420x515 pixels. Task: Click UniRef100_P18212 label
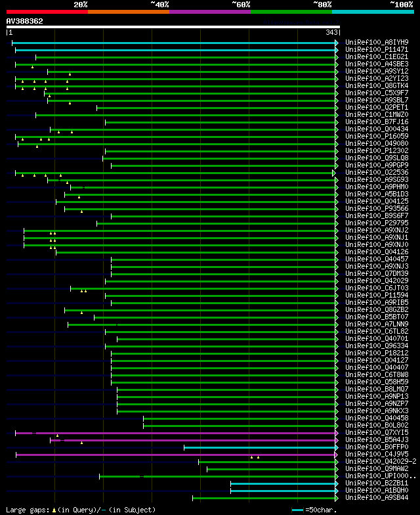(377, 353)
